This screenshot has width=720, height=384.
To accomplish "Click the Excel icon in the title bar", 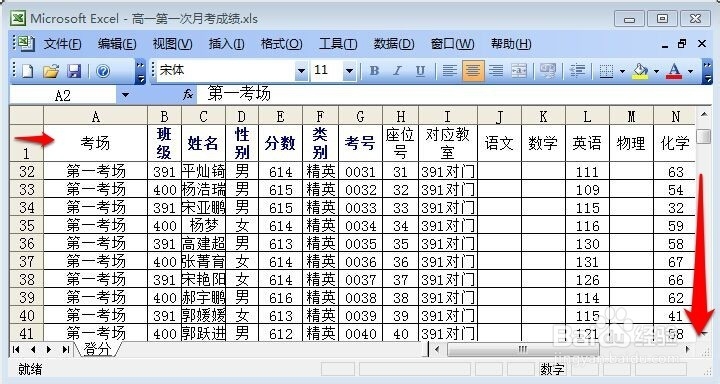I will point(18,18).
